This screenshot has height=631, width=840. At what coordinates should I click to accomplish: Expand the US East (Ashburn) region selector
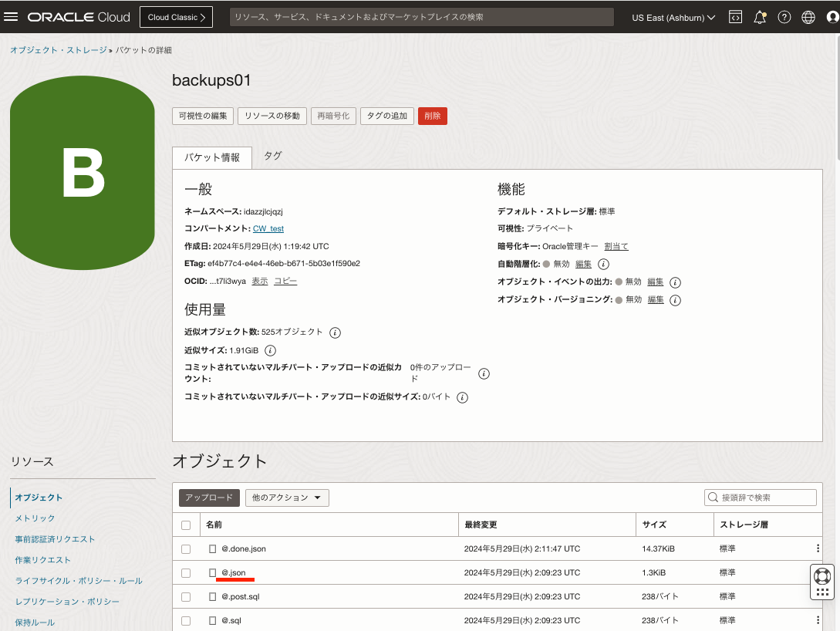click(673, 18)
